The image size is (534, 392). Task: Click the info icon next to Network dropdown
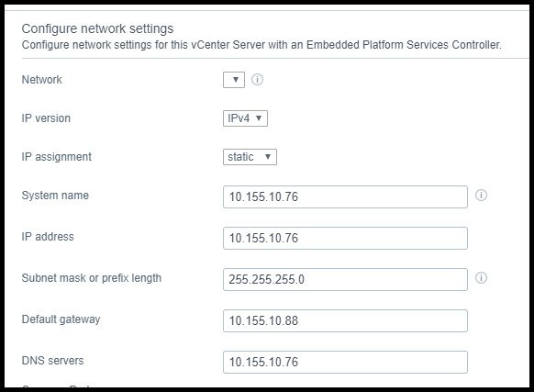[x=257, y=80]
